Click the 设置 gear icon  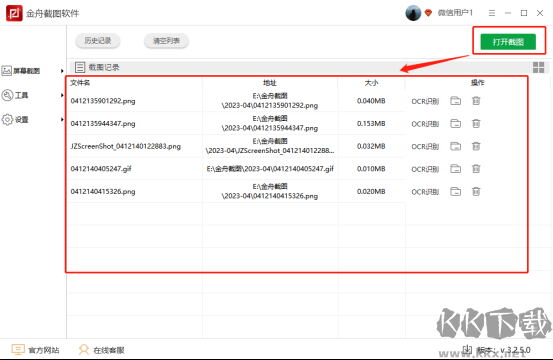[7, 120]
